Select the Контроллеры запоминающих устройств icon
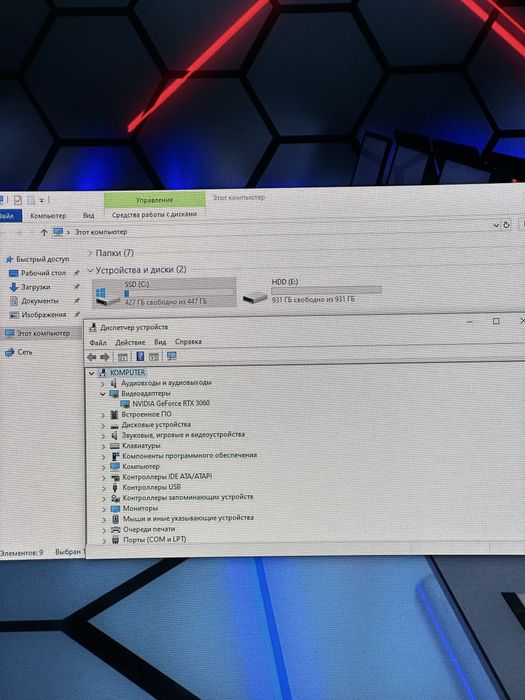Screen dimensions: 525x700 (116, 498)
